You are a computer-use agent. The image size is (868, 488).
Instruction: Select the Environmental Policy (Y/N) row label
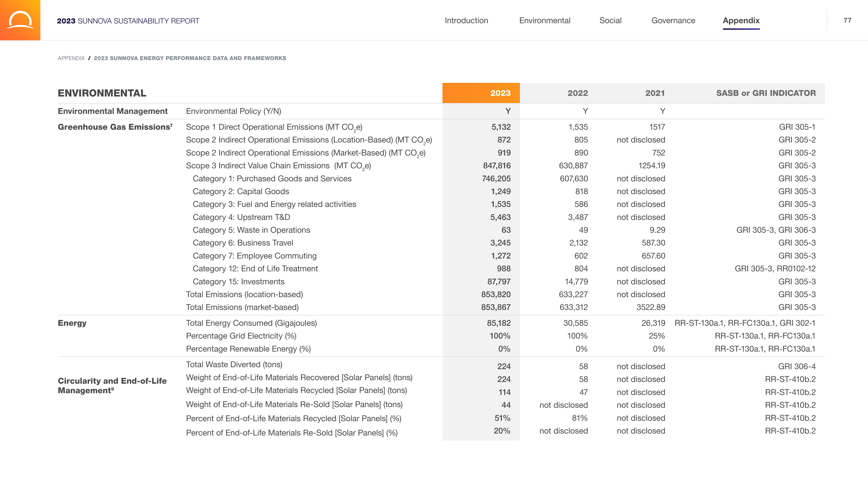[233, 111]
